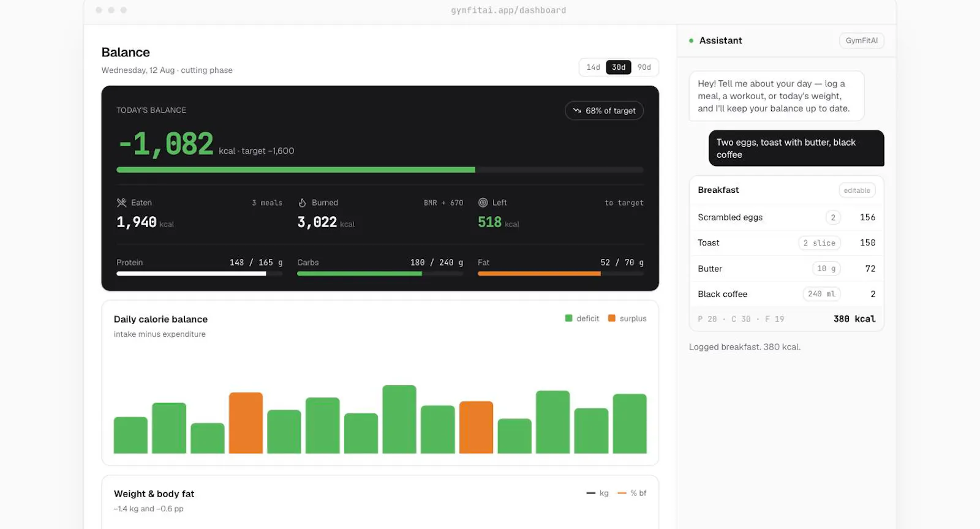Click the Left target icon
Screen dimensions: 980x529
(x=483, y=203)
